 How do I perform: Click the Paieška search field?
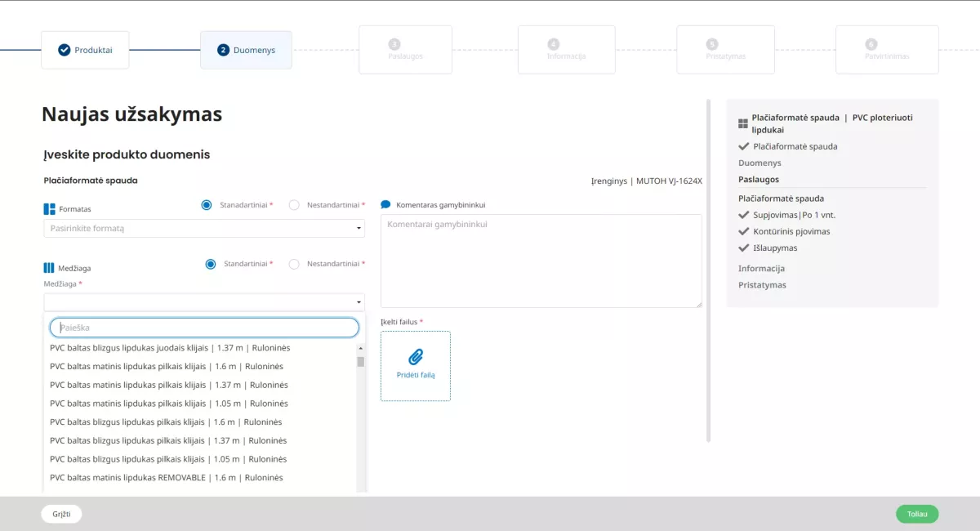204,328
